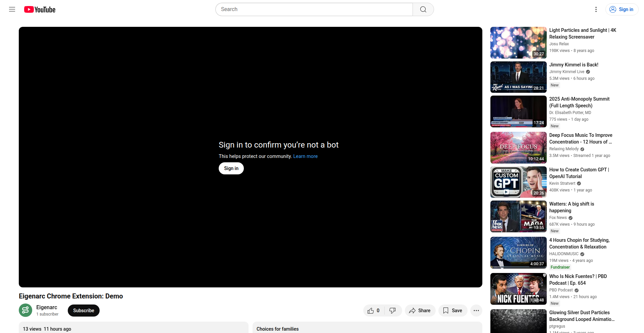Open 4 Hours Chopin thumbnail
This screenshot has height=333, width=644.
[519, 253]
